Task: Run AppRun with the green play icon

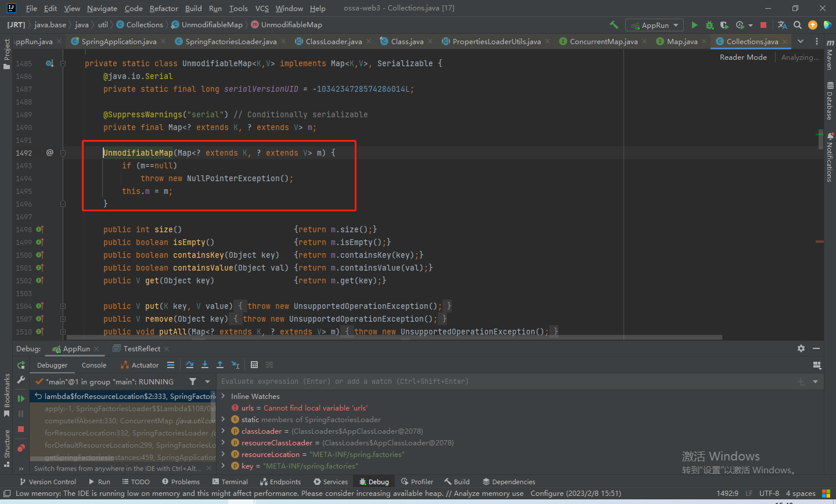Action: 694,25
